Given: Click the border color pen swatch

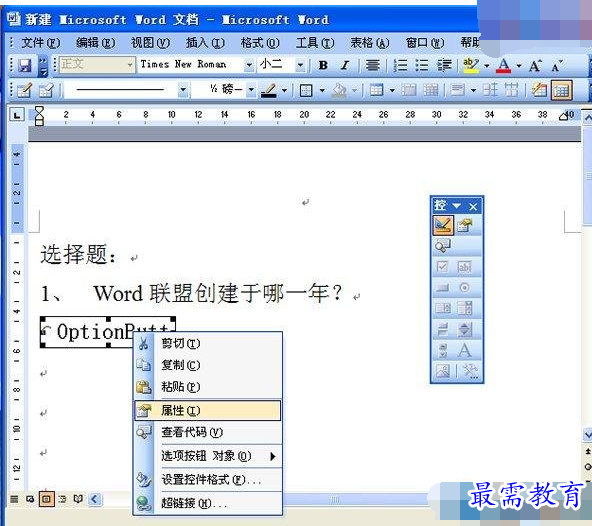Looking at the screenshot, I should [x=268, y=90].
